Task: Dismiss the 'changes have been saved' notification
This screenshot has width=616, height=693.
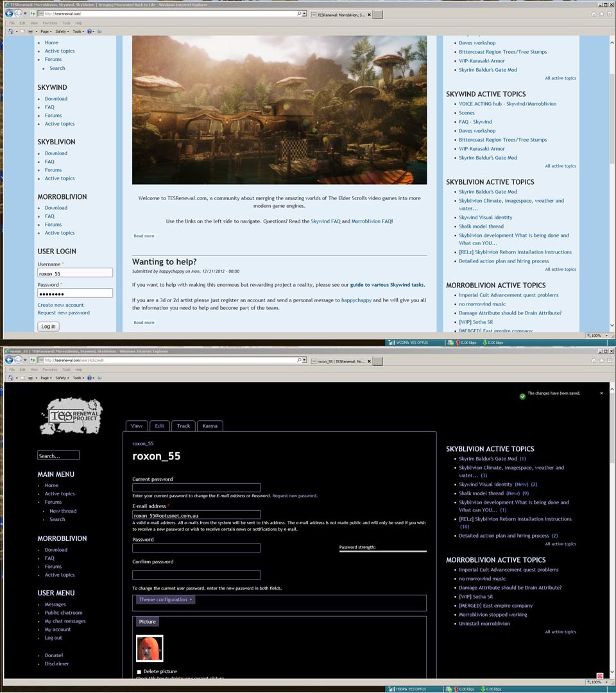Action: click(601, 393)
